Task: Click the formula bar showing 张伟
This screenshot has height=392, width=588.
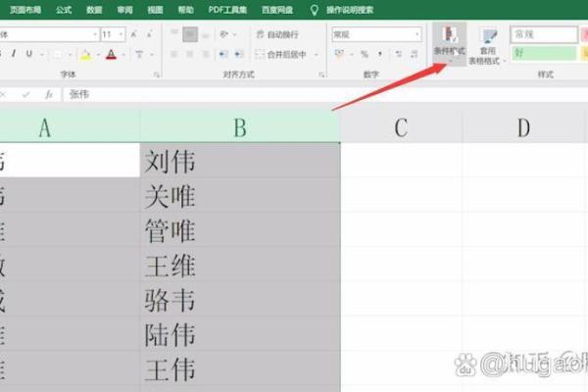Action: point(325,94)
